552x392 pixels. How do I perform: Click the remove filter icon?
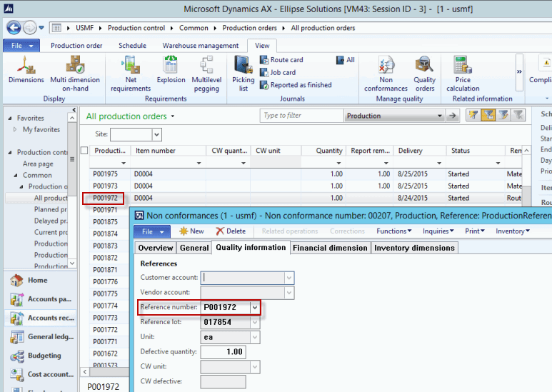(x=518, y=115)
